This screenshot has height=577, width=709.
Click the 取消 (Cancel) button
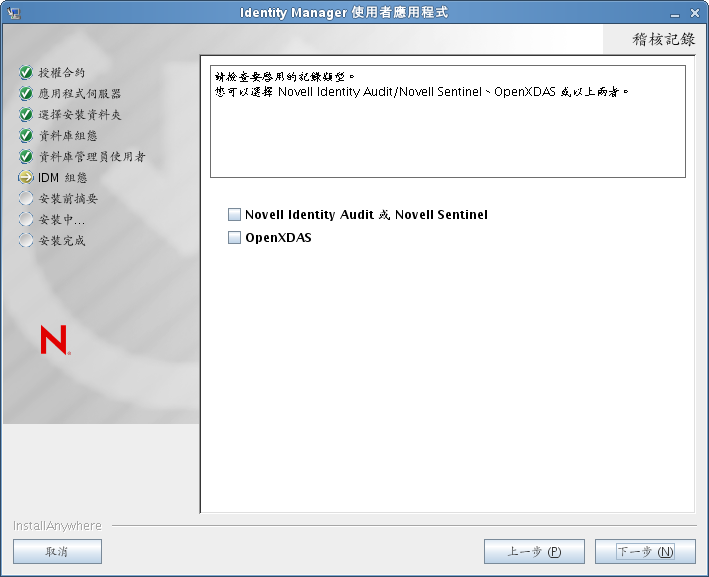57,551
